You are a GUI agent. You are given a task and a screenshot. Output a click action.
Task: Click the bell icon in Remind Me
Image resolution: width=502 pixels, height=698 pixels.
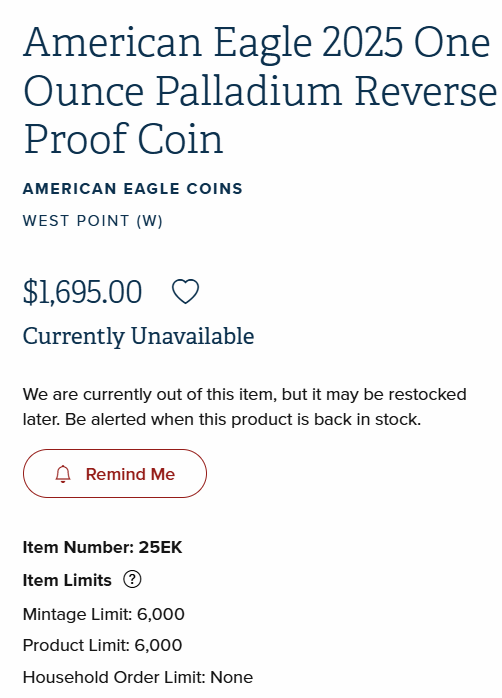63,474
